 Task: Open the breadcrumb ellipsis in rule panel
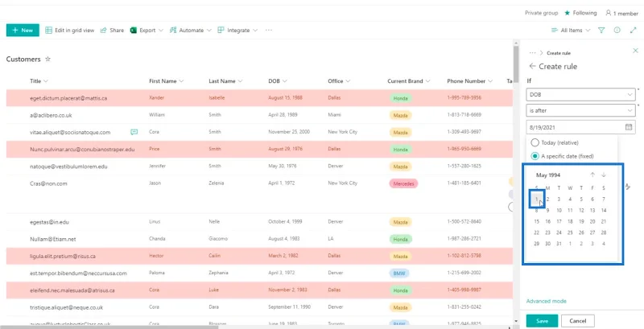click(532, 53)
